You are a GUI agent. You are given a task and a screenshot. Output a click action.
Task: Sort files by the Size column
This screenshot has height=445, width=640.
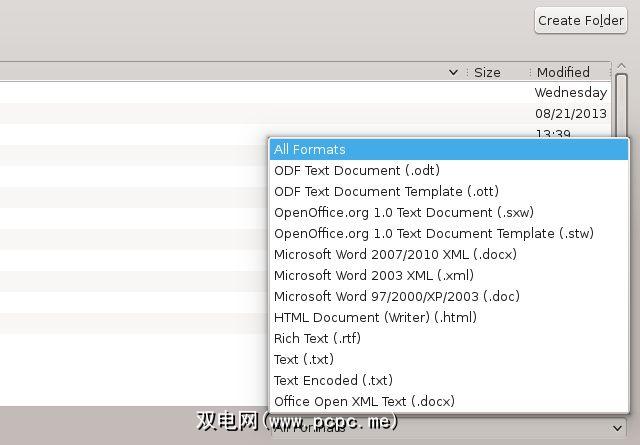[498, 72]
